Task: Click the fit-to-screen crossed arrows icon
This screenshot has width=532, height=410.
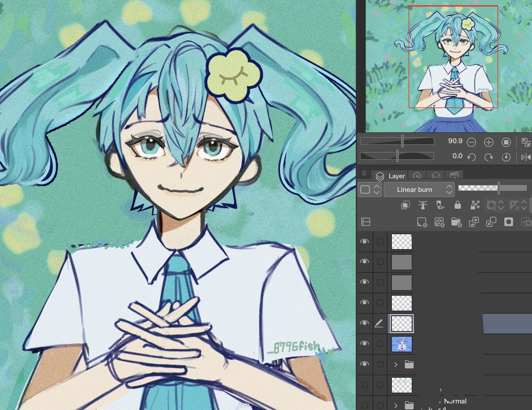Action: 526,142
